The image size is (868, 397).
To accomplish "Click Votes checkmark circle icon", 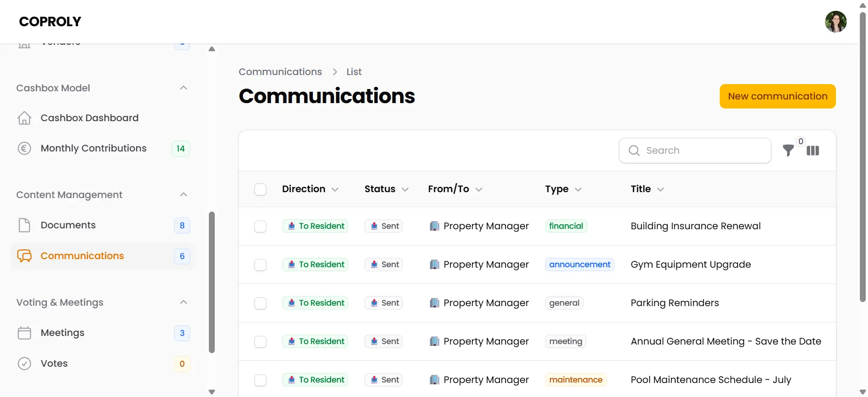I will (24, 364).
